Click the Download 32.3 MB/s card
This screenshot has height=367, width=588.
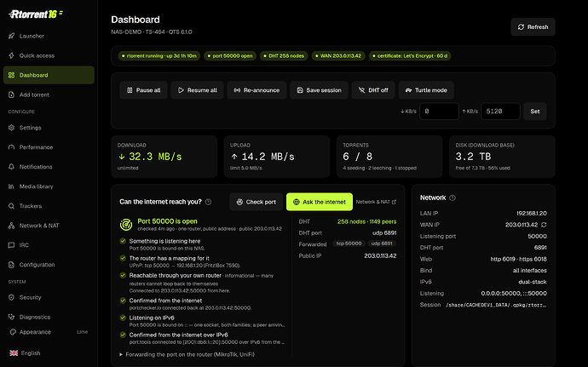pyautogui.click(x=164, y=157)
